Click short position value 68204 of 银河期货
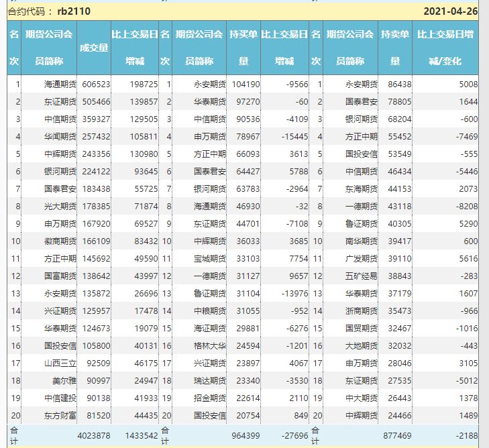 400,119
